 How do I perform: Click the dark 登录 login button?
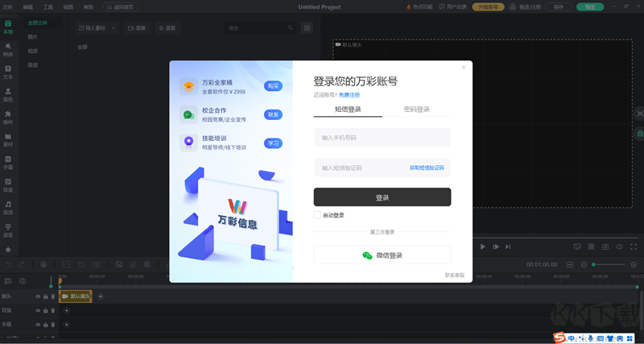tap(382, 197)
